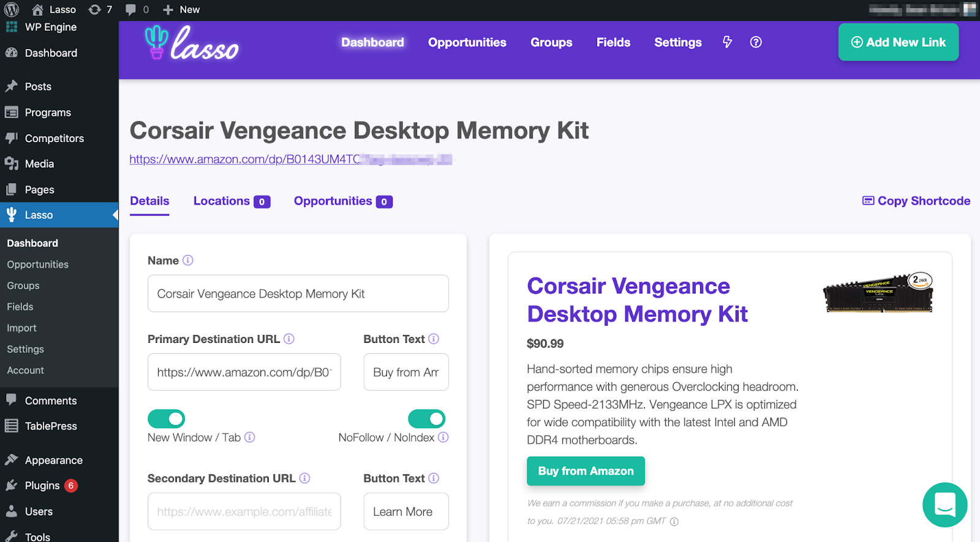Screen dimensions: 980x542
Task: Open Groups in Lasso top navigation
Action: click(x=551, y=42)
